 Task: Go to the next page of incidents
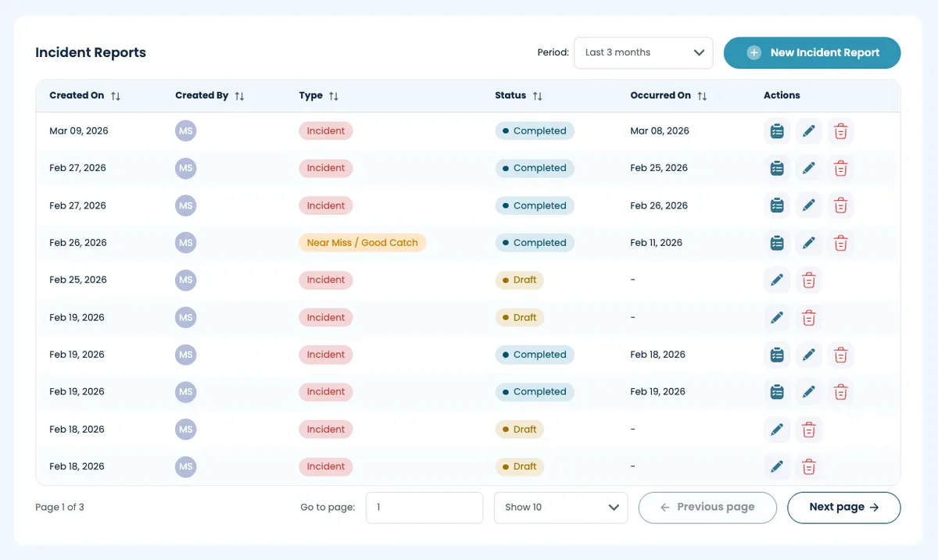(x=843, y=507)
